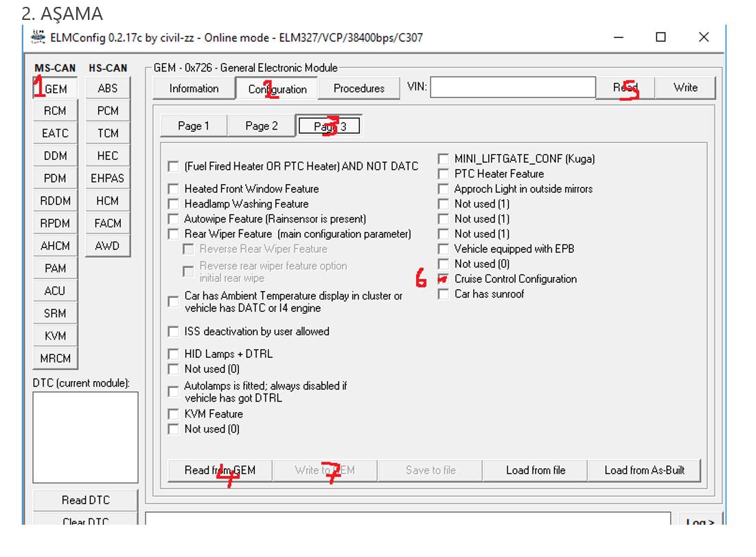This screenshot has height=557, width=756.
Task: Toggle Car has sunroof checkbox
Action: (x=444, y=294)
